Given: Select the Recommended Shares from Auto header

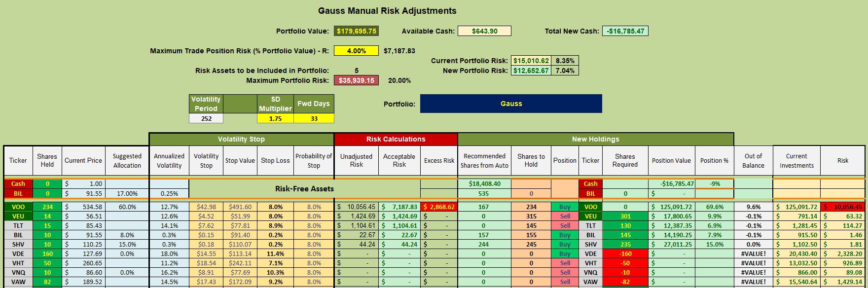Looking at the screenshot, I should (484, 160).
